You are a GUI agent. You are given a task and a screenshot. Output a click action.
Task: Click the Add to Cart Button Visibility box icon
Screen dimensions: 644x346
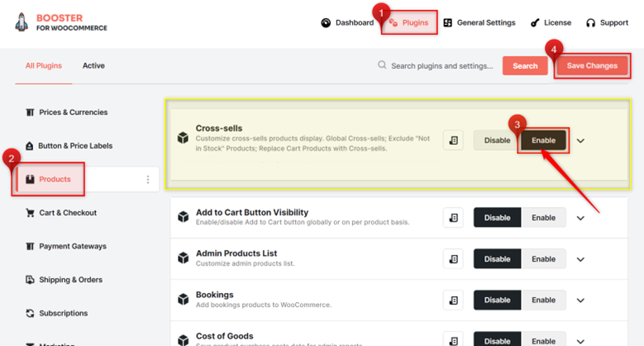coord(184,216)
